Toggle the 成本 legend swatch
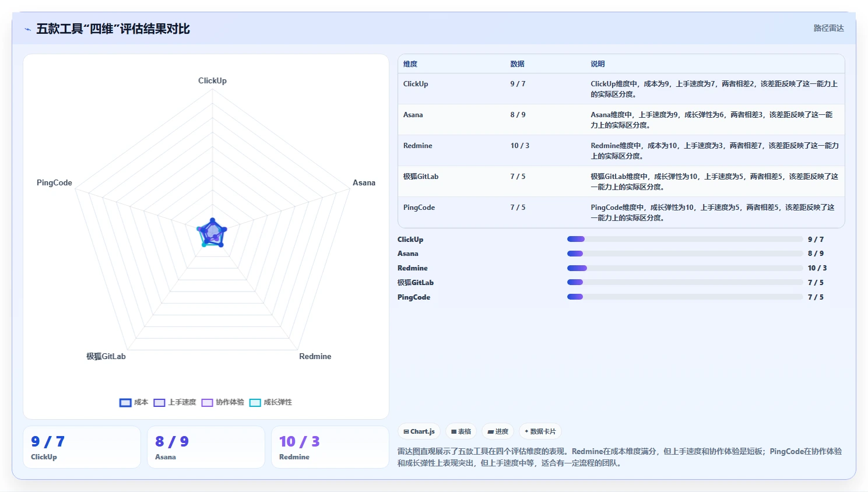868x492 pixels. 125,403
